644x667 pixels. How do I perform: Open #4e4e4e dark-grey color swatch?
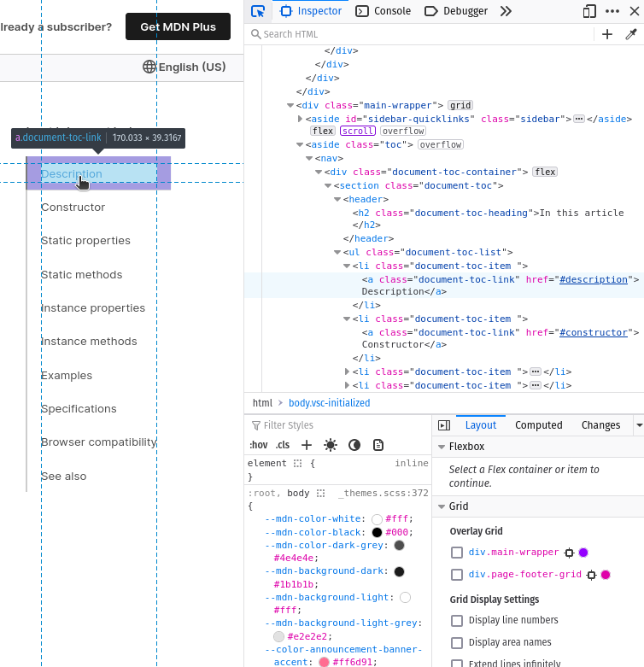[399, 546]
